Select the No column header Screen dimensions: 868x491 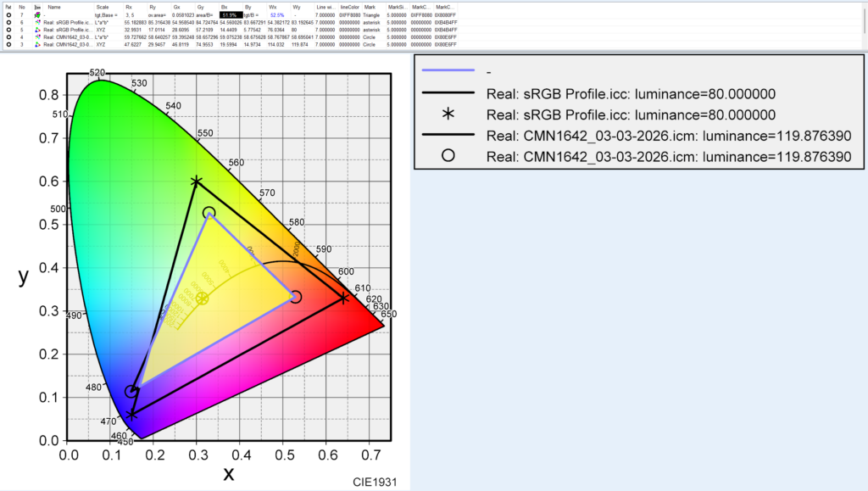(22, 7)
